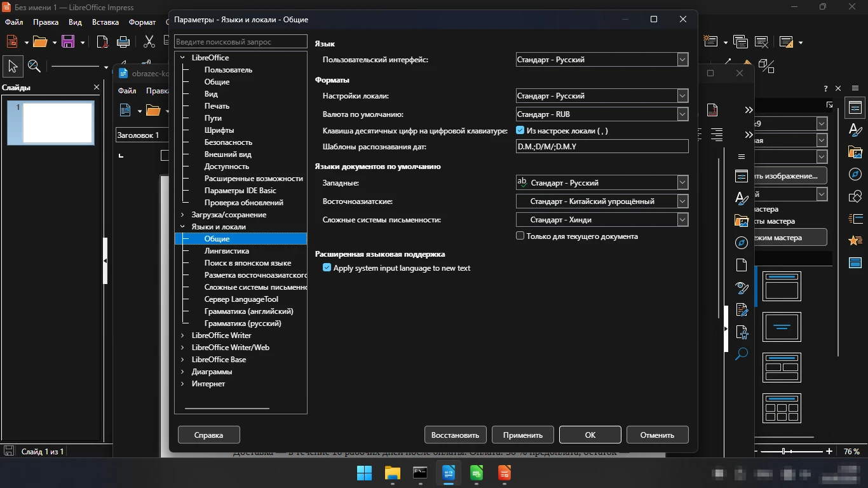Open the Animation star icon in the sidebar
This screenshot has height=488, width=868.
click(x=855, y=240)
